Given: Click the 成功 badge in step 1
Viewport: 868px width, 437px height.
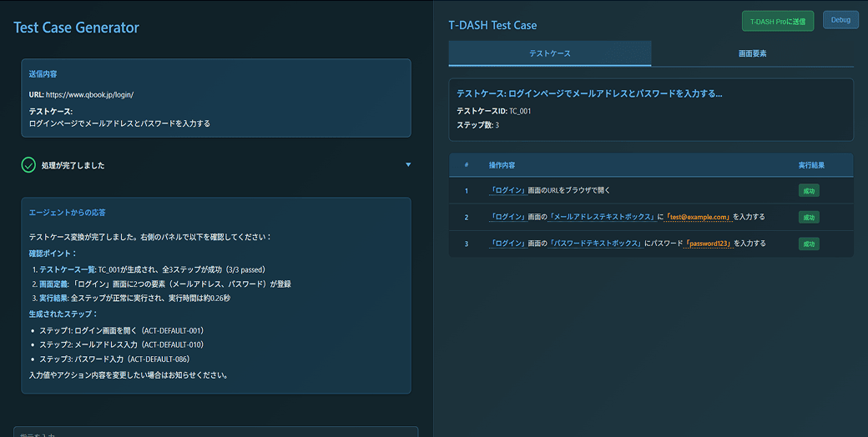Looking at the screenshot, I should click(809, 190).
